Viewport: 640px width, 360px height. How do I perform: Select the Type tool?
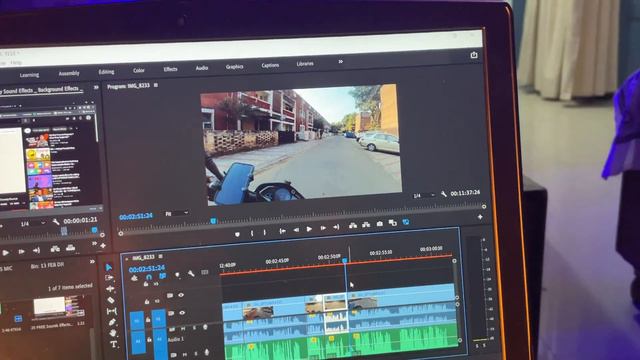coord(114,344)
